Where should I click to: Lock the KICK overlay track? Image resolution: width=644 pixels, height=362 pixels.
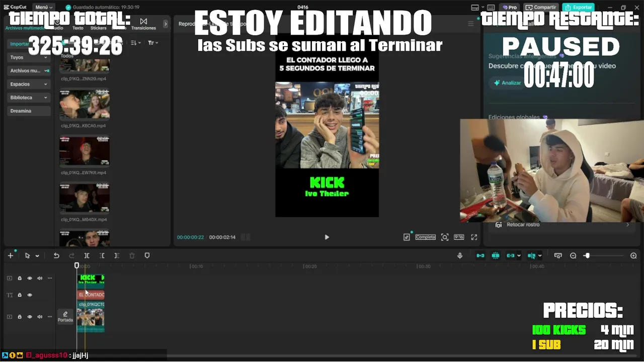click(x=20, y=278)
